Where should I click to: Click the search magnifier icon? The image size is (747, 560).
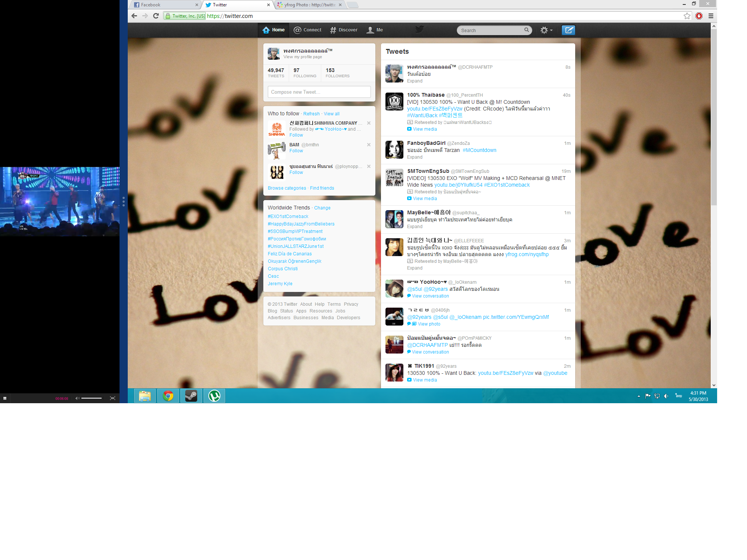pyautogui.click(x=526, y=30)
